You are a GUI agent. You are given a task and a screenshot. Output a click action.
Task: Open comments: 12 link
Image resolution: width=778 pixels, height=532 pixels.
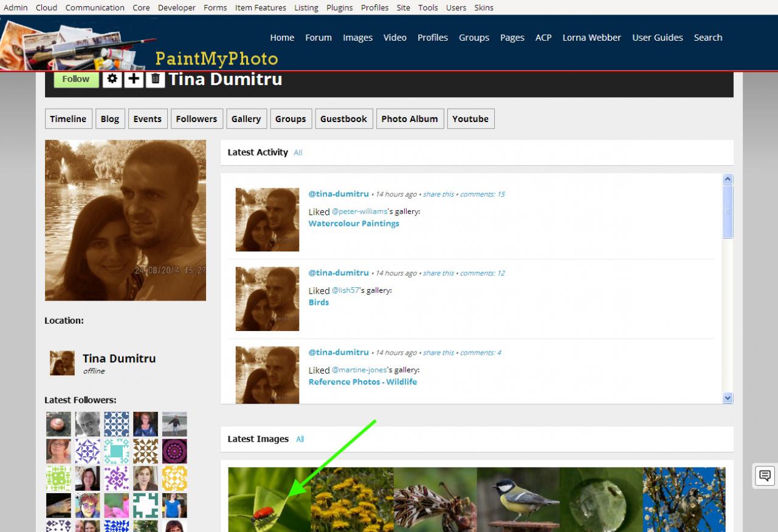482,273
